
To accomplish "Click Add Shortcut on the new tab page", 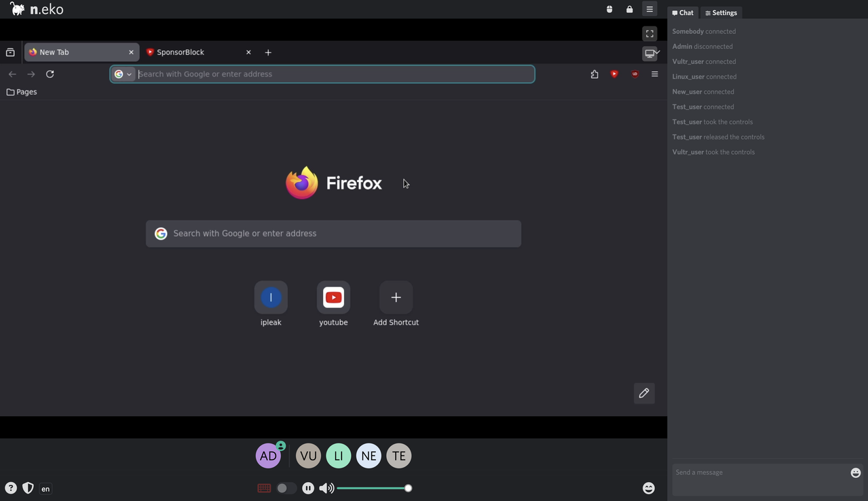I will (396, 297).
